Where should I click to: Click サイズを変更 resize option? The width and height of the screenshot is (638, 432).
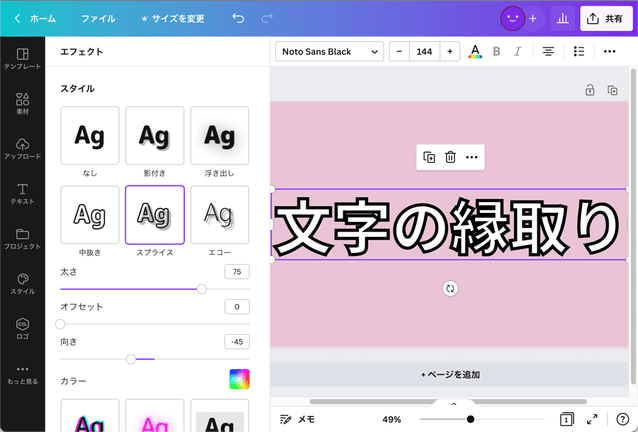173,18
